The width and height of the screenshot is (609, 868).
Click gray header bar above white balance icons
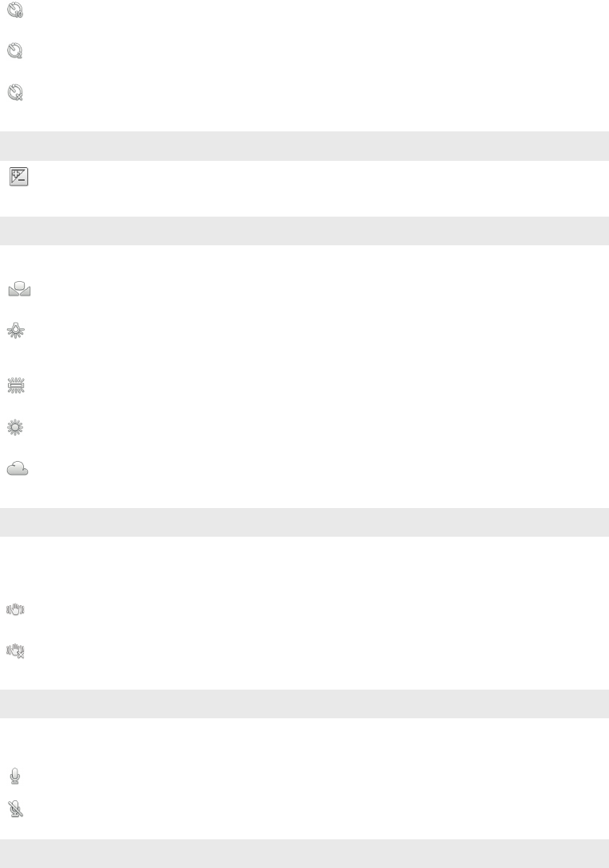pyautogui.click(x=304, y=231)
